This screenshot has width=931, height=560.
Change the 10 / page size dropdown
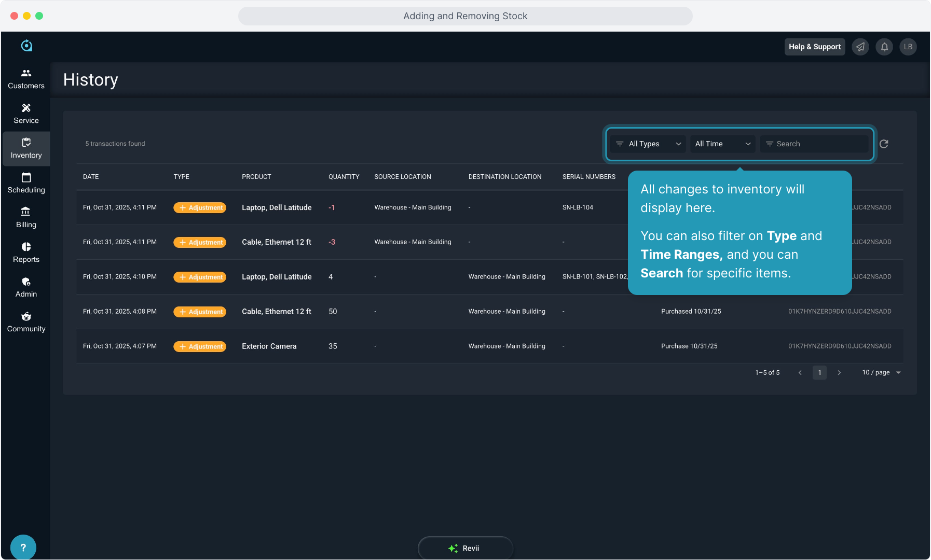(881, 372)
